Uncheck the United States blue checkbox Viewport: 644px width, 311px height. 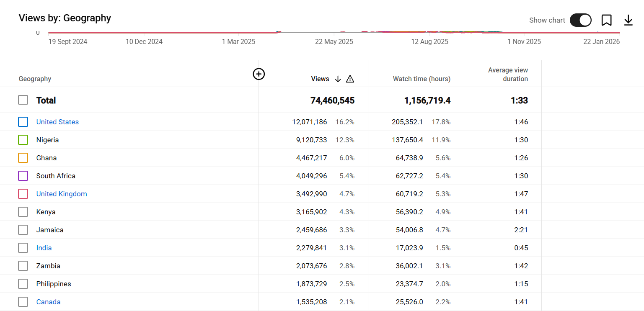tap(23, 122)
